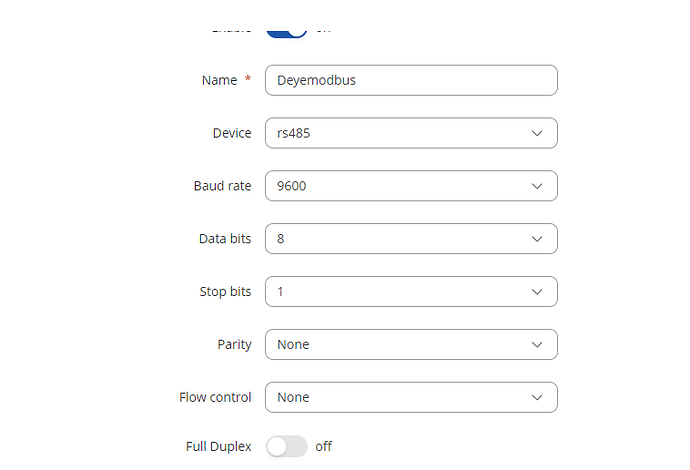Click the Full Duplex label text

(218, 447)
